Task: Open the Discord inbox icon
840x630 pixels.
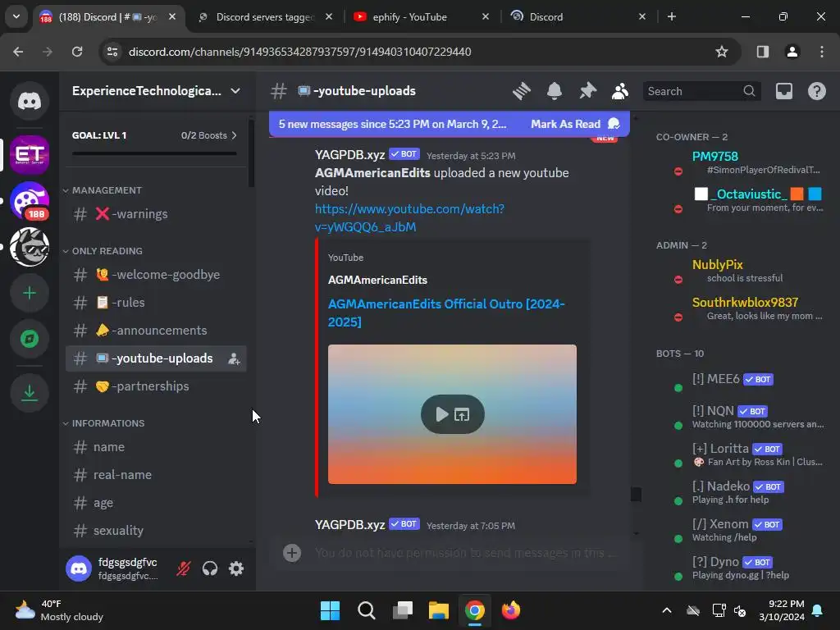Action: pos(783,91)
